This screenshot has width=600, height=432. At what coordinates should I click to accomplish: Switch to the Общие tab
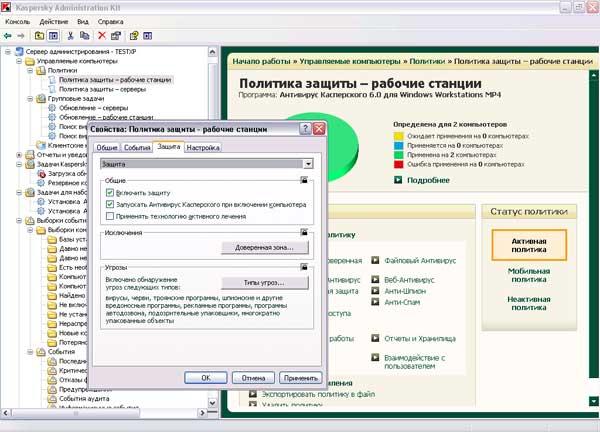click(107, 147)
